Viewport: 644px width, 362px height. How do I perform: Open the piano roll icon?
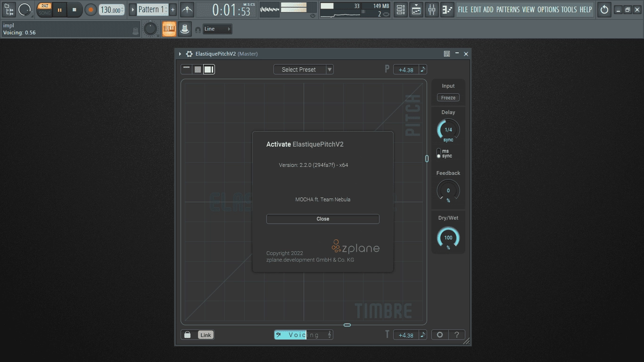447,9
